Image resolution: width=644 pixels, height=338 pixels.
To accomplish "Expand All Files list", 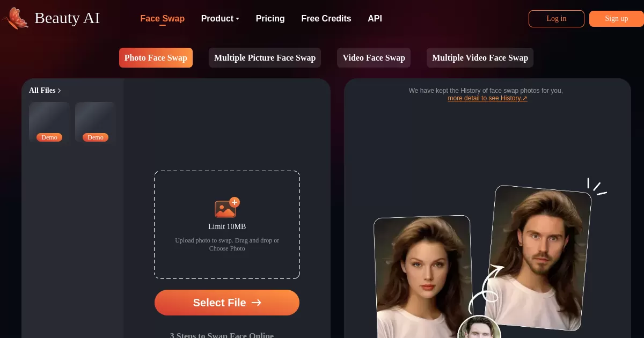I will [45, 90].
